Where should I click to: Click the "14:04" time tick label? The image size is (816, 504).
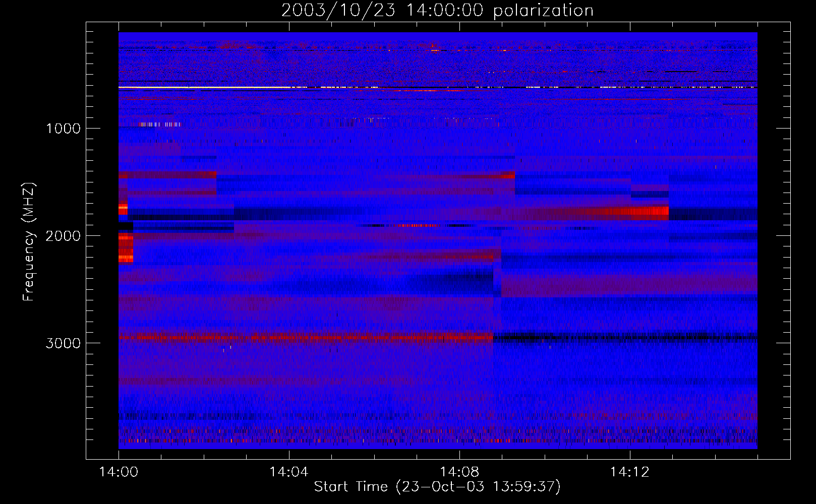click(288, 472)
